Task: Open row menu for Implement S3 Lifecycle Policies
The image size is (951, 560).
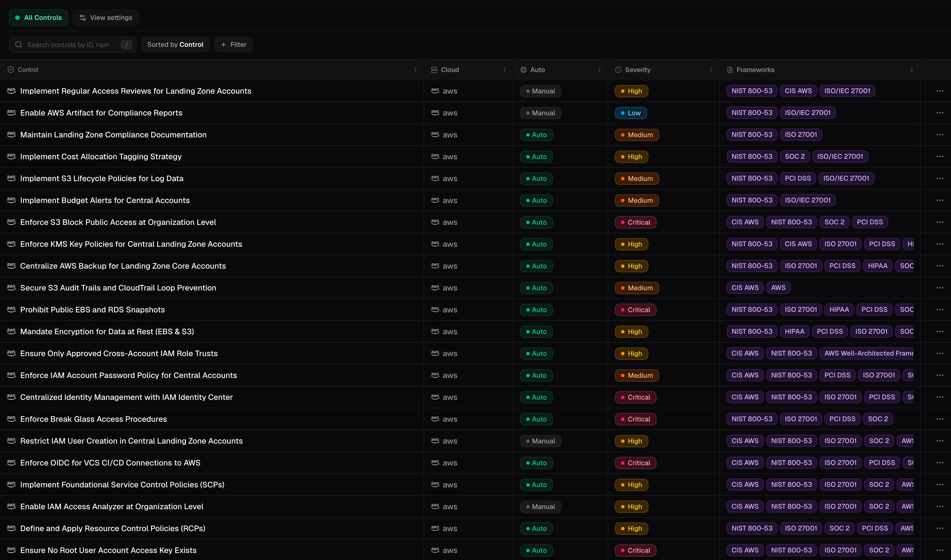Action: [x=940, y=179]
